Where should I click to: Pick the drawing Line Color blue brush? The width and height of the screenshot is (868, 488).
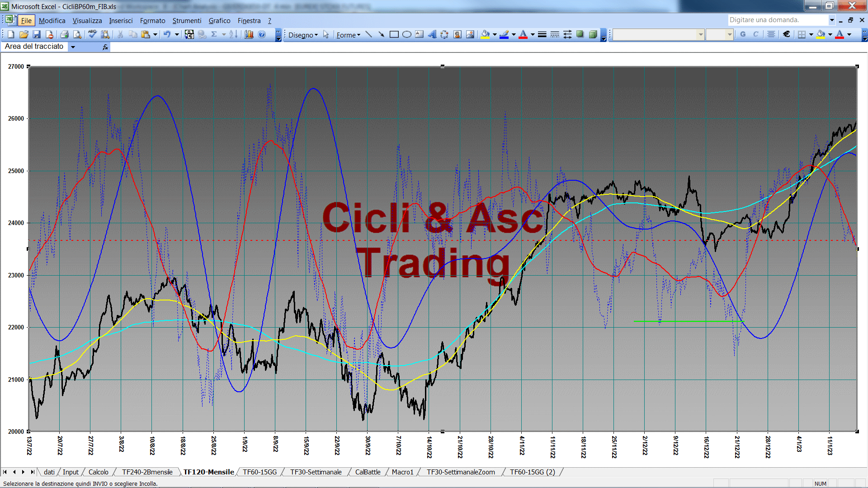(x=504, y=34)
